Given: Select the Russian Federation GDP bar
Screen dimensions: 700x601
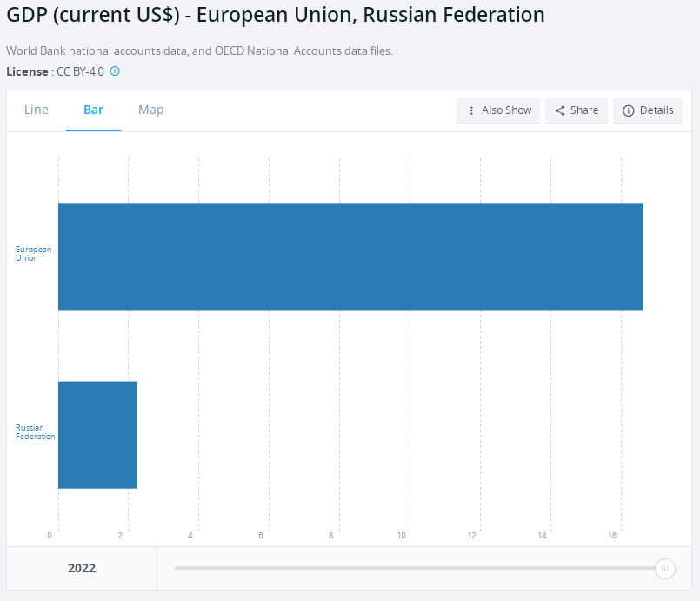Looking at the screenshot, I should 97,435.
